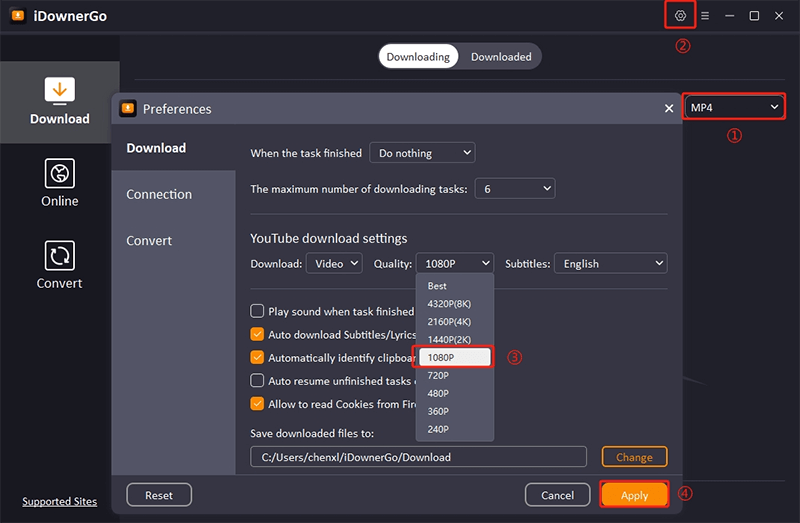Open the Convert section icon
800x523 pixels.
coord(60,255)
